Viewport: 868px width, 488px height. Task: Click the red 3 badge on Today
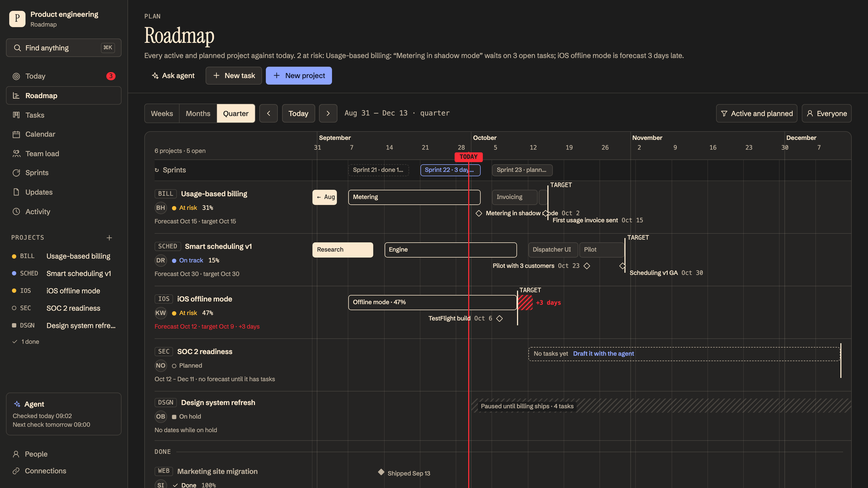(111, 76)
